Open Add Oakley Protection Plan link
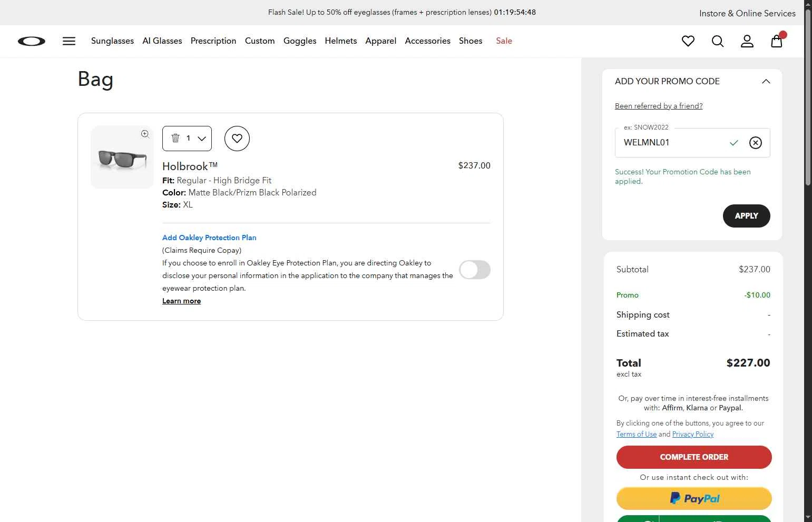This screenshot has width=812, height=522. 209,238
